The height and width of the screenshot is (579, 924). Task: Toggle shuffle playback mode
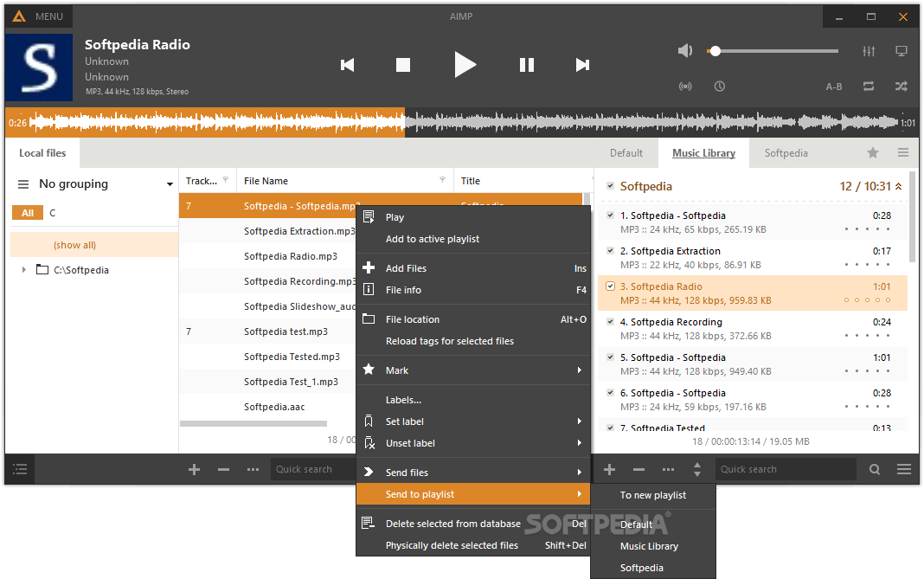(x=901, y=86)
